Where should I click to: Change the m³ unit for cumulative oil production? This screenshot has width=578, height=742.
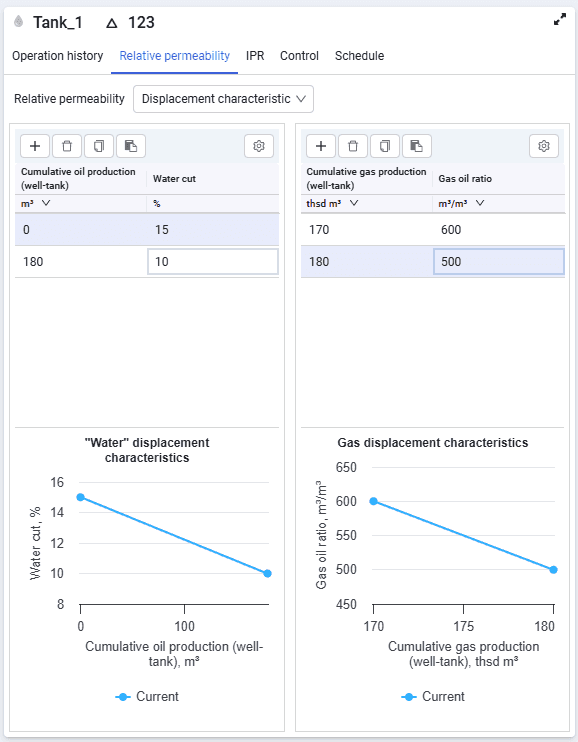point(36,203)
